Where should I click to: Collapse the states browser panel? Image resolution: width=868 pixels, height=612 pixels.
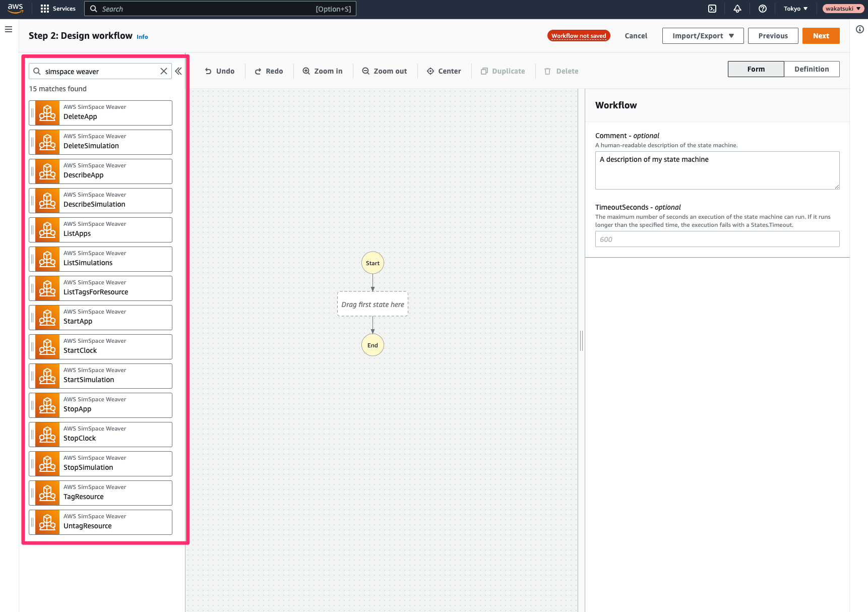click(x=178, y=71)
